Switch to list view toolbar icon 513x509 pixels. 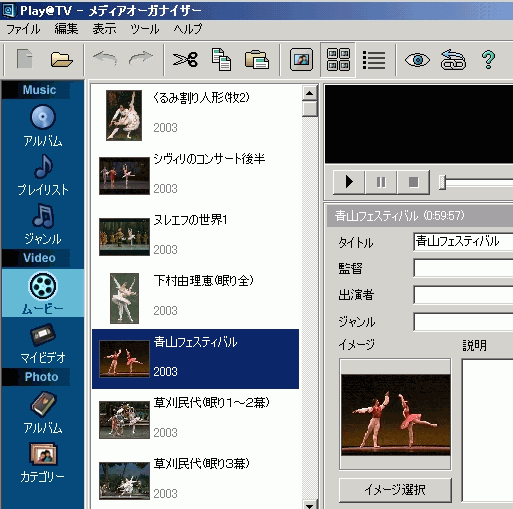click(x=374, y=60)
